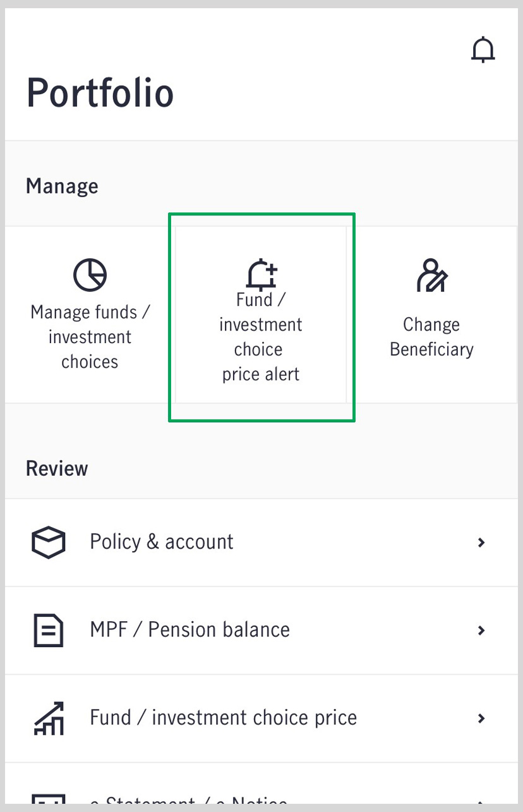Screen dimensions: 523x812
Task: Select the Change Beneficiary label
Action: (x=431, y=337)
